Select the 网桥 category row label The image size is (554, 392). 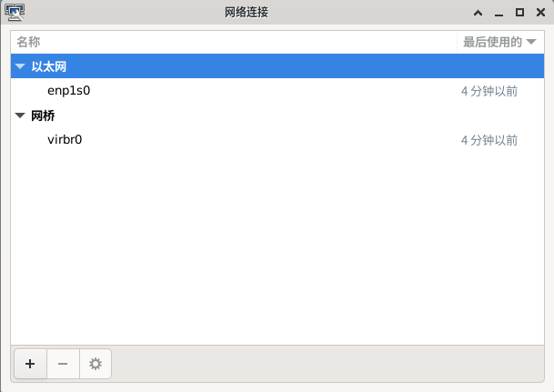pos(43,116)
